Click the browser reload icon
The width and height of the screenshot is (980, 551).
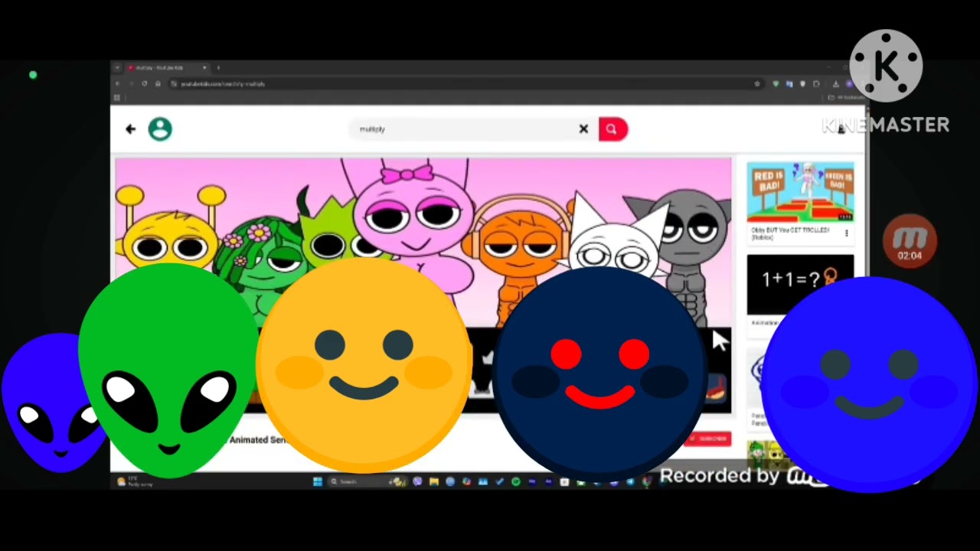tap(144, 83)
